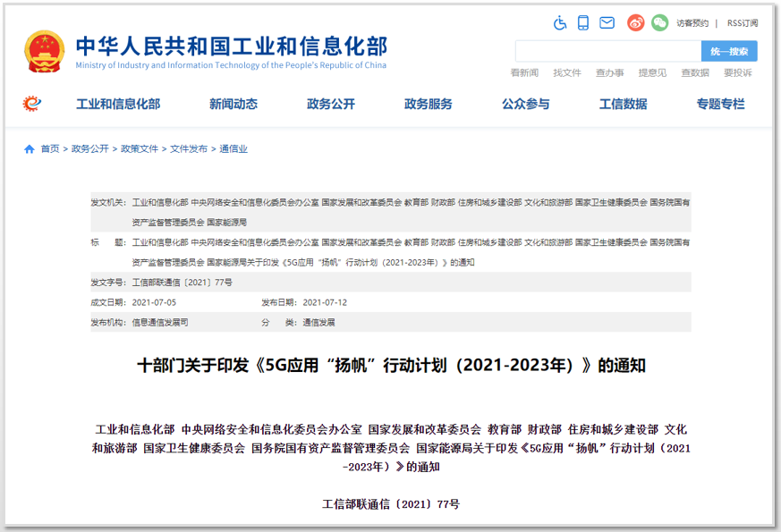Focus the site search input field
781x532 pixels.
pos(608,51)
